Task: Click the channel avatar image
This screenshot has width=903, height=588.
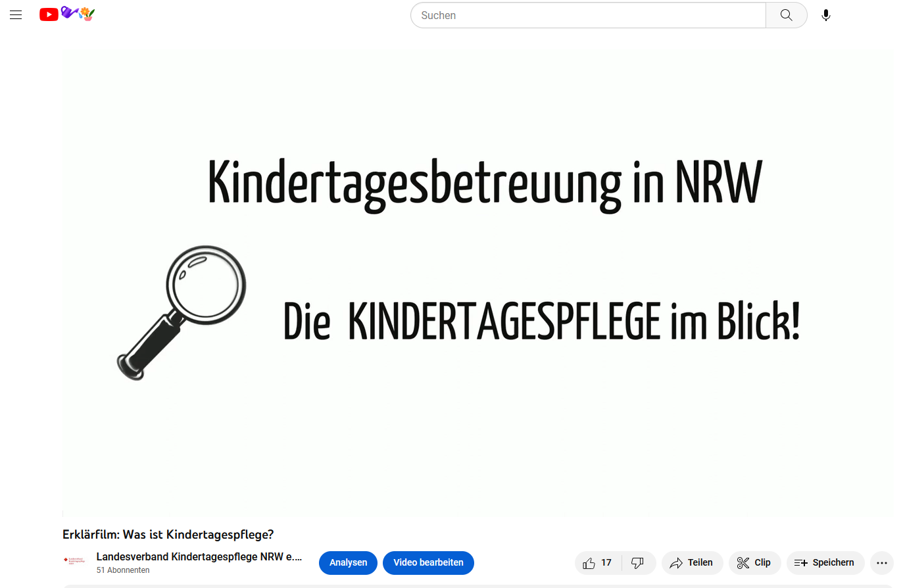Action: (74, 561)
